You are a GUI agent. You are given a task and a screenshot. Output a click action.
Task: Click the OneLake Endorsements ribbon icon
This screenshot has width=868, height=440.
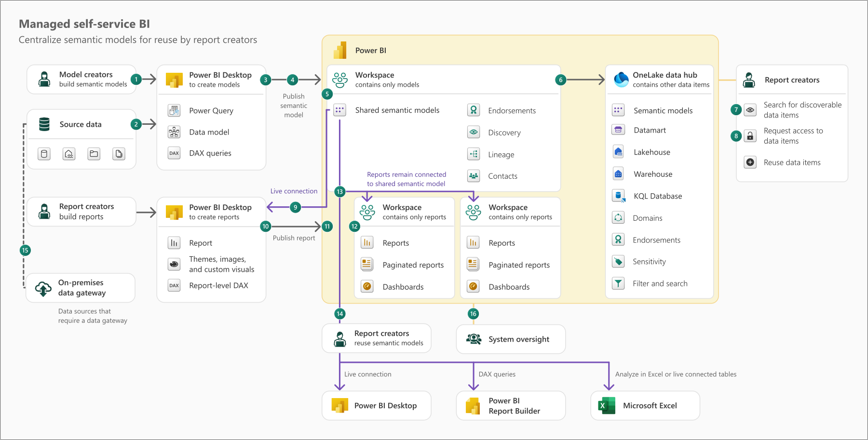[618, 240]
